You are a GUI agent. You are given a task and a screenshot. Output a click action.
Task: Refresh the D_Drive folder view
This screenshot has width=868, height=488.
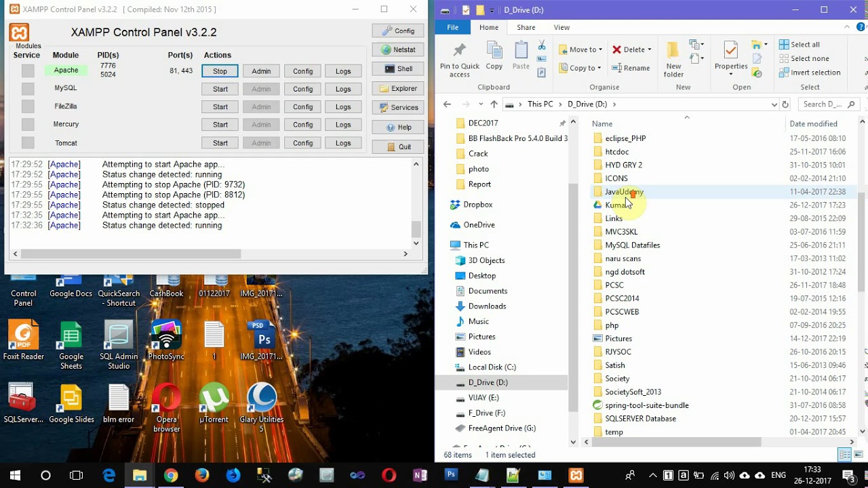(x=785, y=104)
